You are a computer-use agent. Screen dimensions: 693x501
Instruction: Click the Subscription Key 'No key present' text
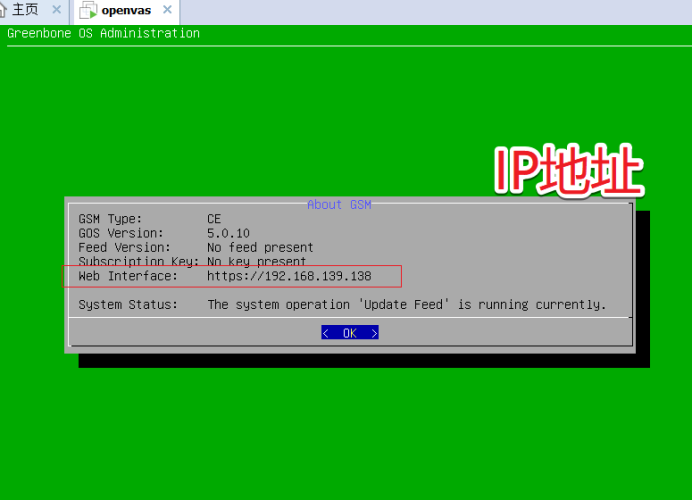(257, 262)
